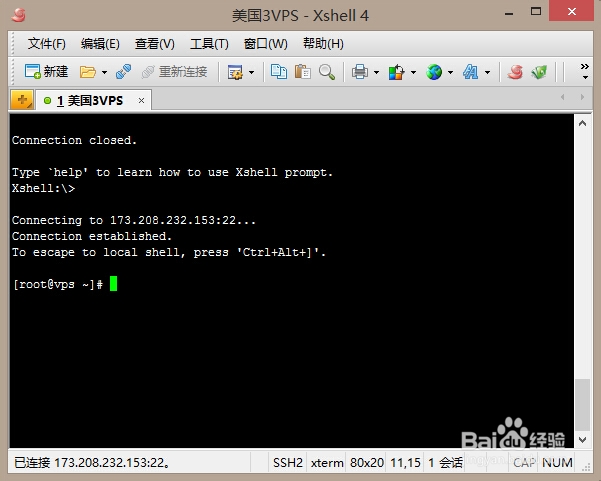Open the 窗口(W) menu
This screenshot has height=481, width=601.
(x=266, y=44)
